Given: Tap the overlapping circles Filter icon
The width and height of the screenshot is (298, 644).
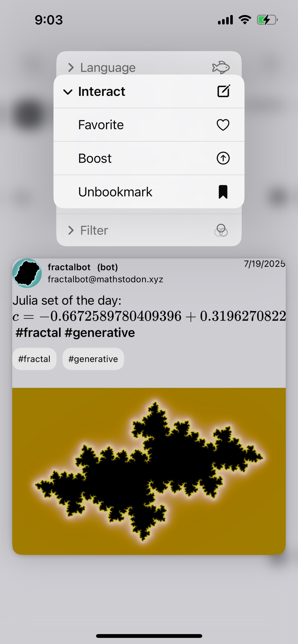Looking at the screenshot, I should [221, 230].
